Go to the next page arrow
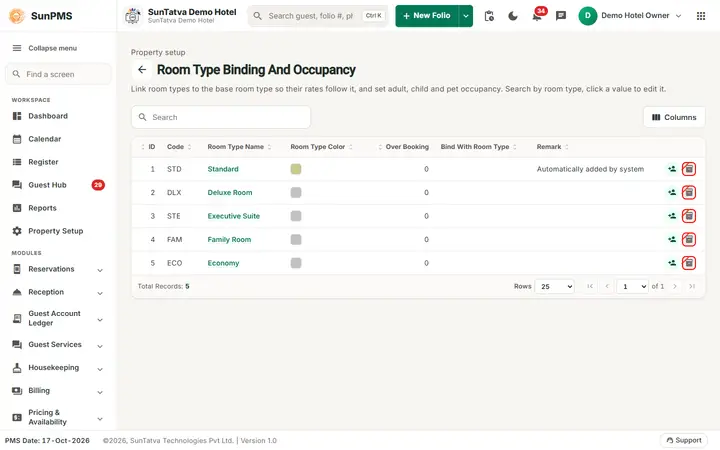720x450 pixels. [675, 287]
